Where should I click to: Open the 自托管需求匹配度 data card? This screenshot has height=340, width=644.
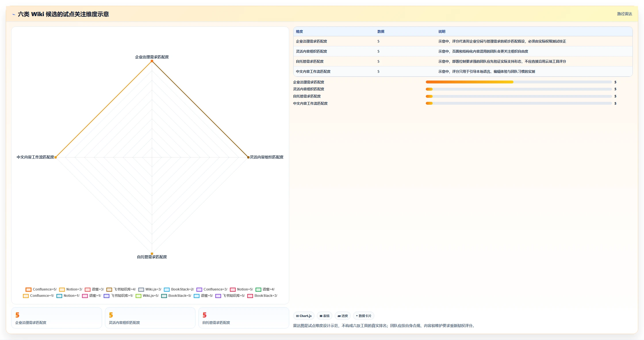coord(244,318)
